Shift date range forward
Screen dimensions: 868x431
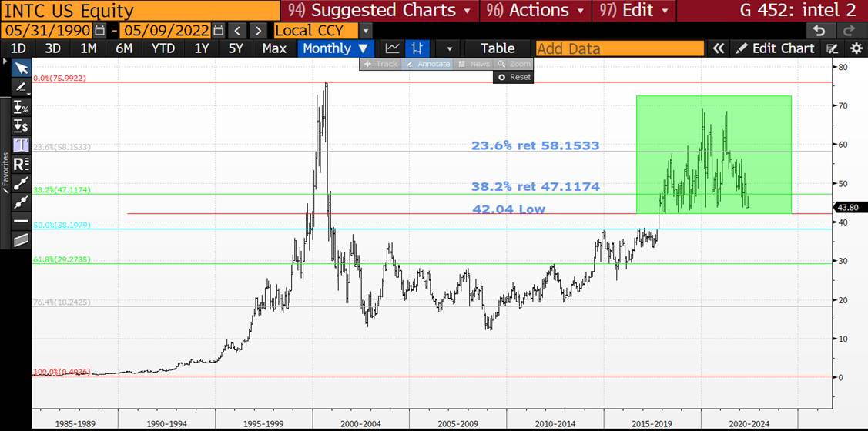[x=257, y=31]
